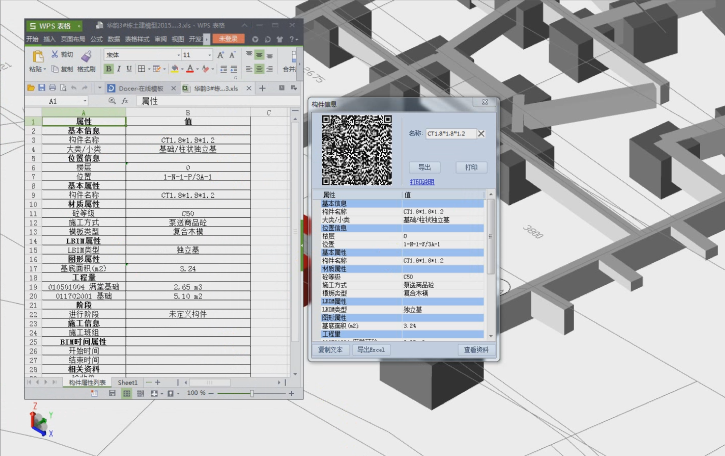
Task: Toggle italic formatting button
Action: (x=118, y=69)
